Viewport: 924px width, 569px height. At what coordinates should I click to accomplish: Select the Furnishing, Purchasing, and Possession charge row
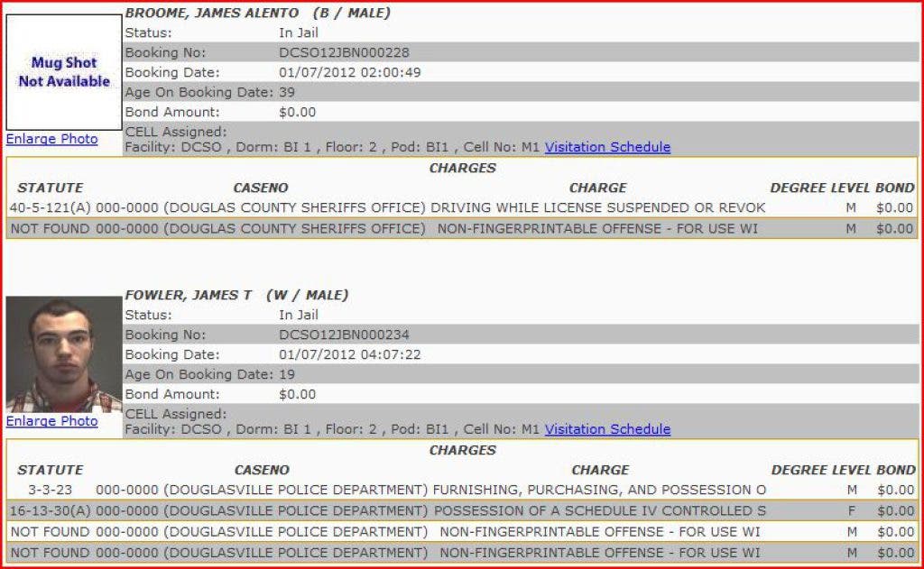point(599,490)
